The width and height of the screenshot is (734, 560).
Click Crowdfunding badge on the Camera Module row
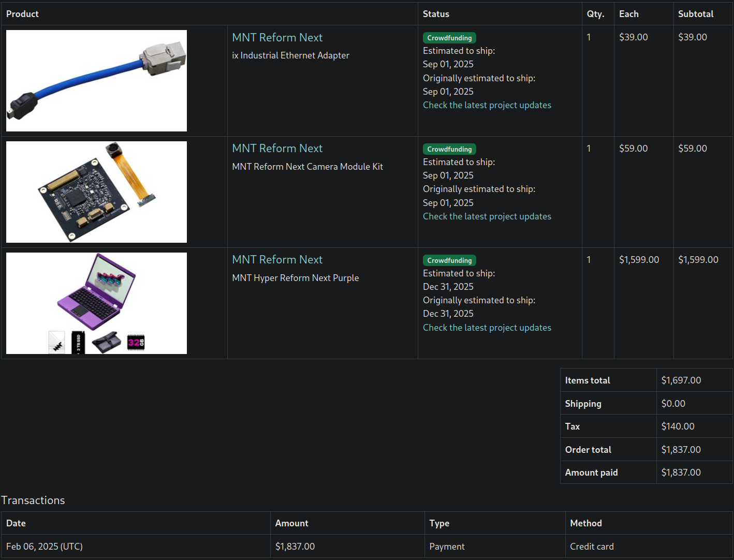(x=449, y=149)
